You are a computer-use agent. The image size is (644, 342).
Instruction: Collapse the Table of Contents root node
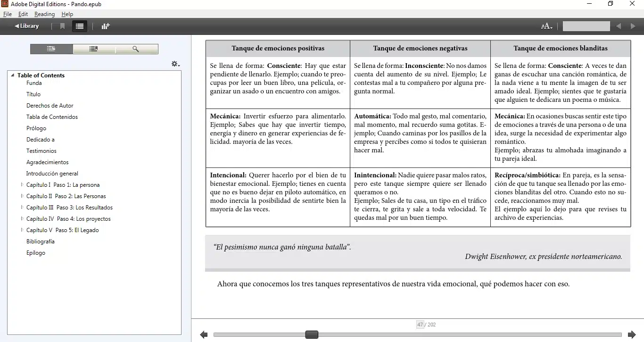coord(13,75)
